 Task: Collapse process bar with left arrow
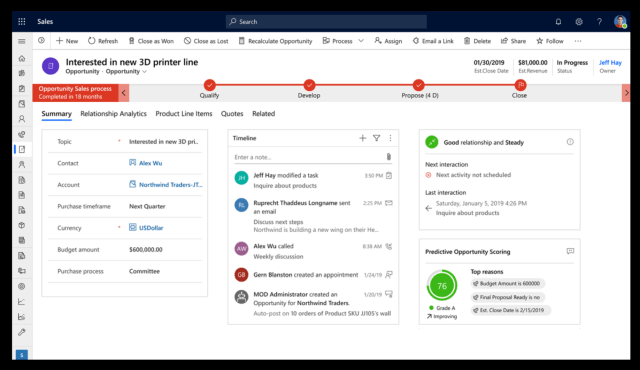[124, 93]
